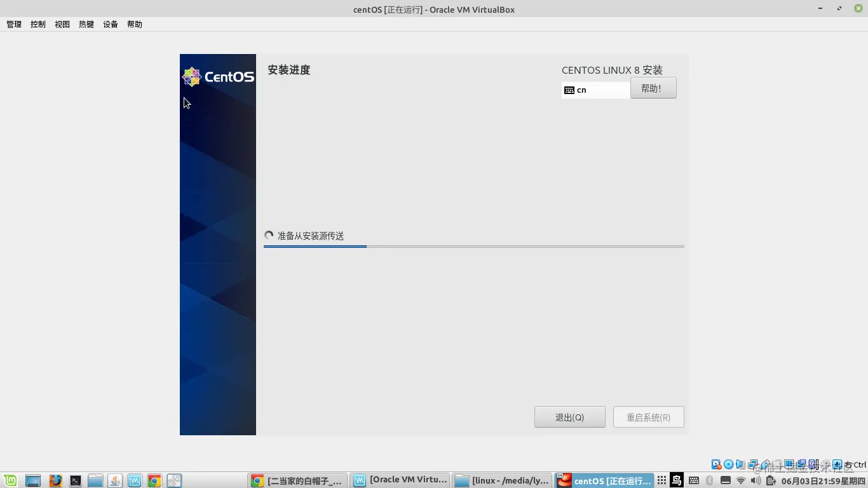The height and width of the screenshot is (488, 868).
Task: Open the file manager launcher icon
Action: (x=95, y=480)
